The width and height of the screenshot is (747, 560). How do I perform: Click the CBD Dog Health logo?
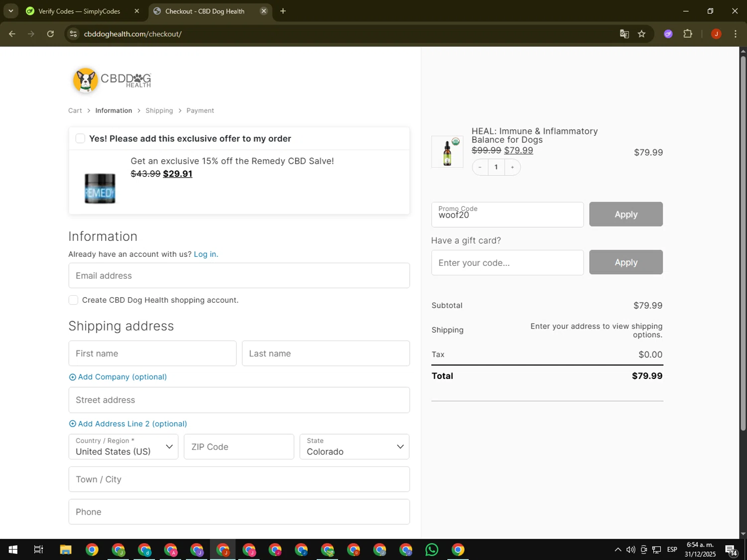(x=112, y=80)
